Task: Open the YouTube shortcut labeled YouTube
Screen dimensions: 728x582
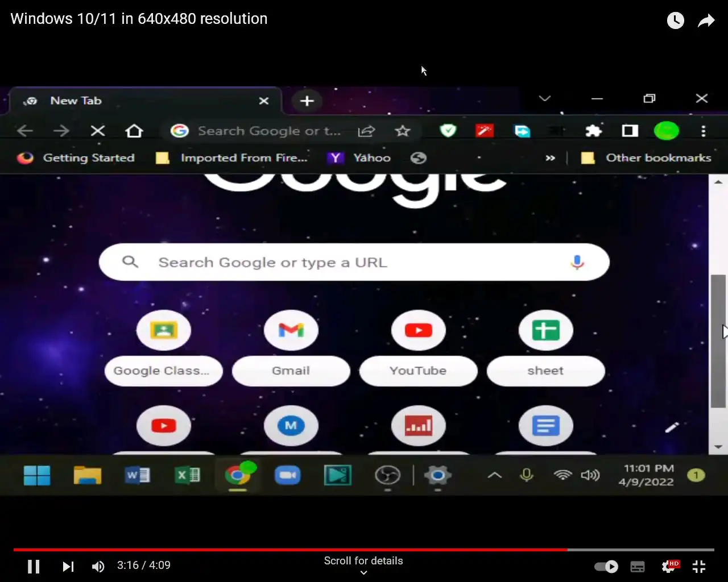Action: click(x=419, y=348)
